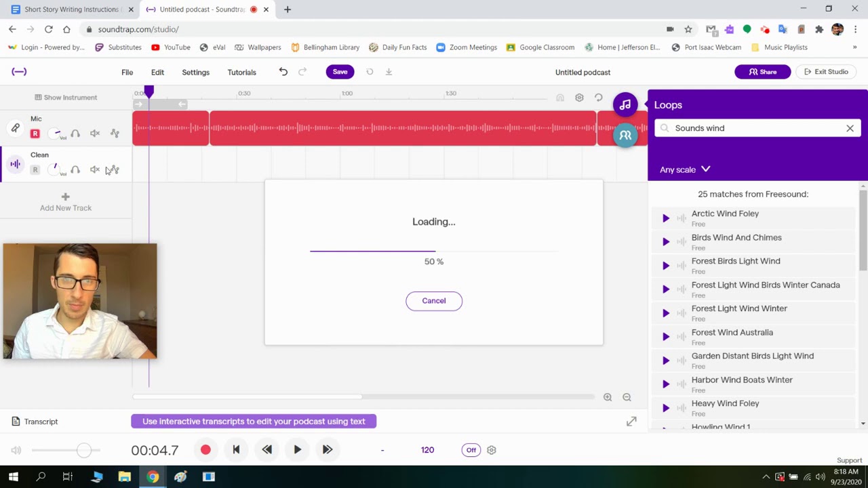The height and width of the screenshot is (488, 868).
Task: Show hidden system tray icons
Action: click(766, 476)
